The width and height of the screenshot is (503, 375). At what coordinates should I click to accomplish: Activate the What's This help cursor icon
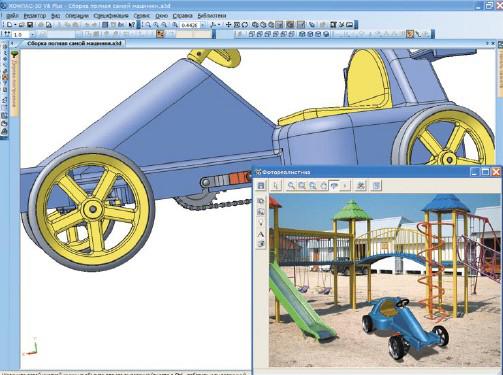coord(132,25)
